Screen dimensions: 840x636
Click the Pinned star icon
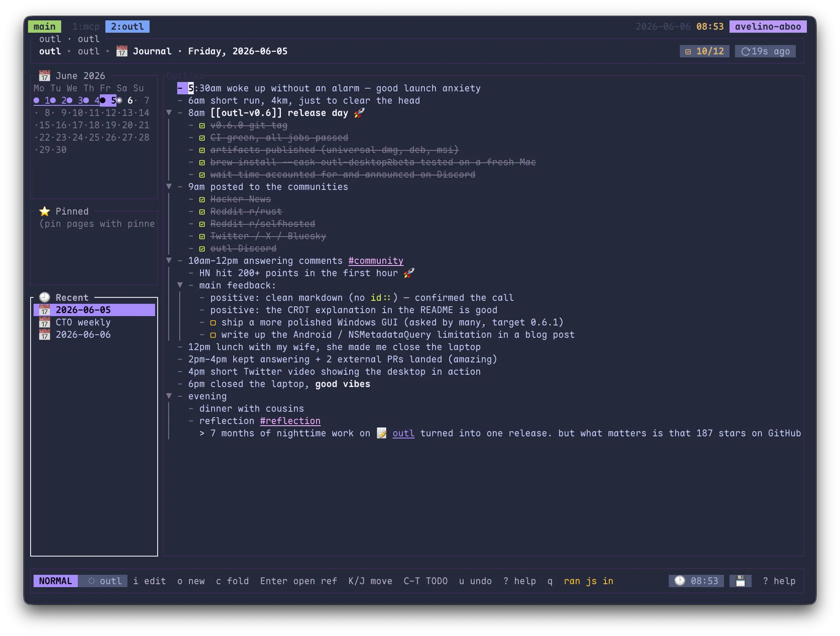(x=45, y=212)
